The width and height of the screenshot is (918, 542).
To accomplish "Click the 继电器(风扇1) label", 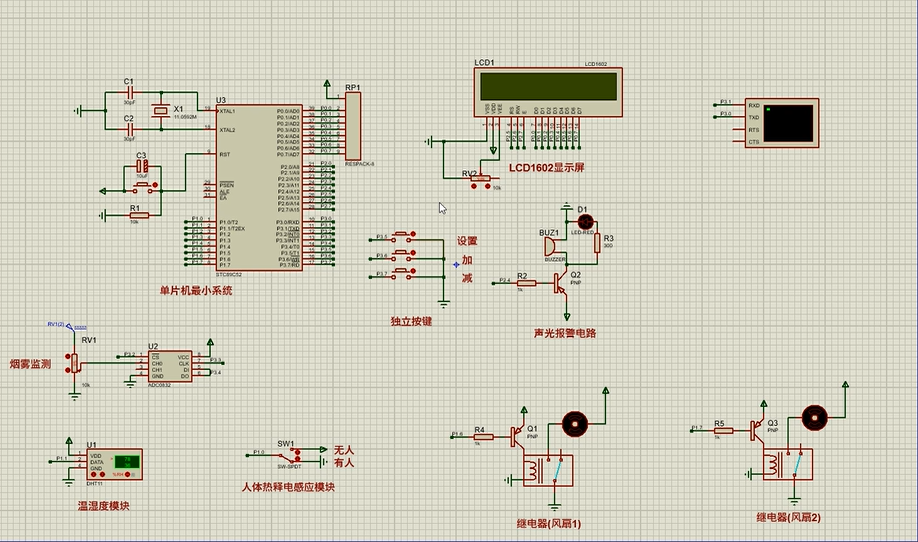I will tap(549, 523).
